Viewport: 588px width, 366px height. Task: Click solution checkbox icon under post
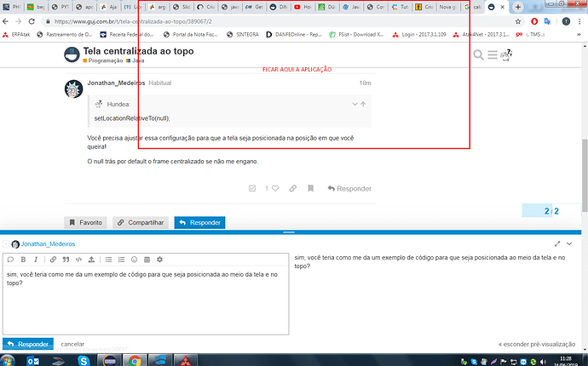252,188
